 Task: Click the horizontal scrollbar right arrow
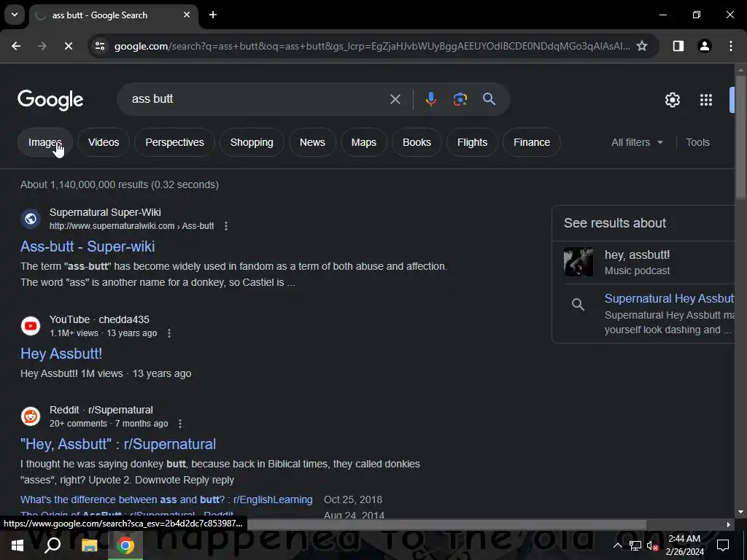pos(728,524)
